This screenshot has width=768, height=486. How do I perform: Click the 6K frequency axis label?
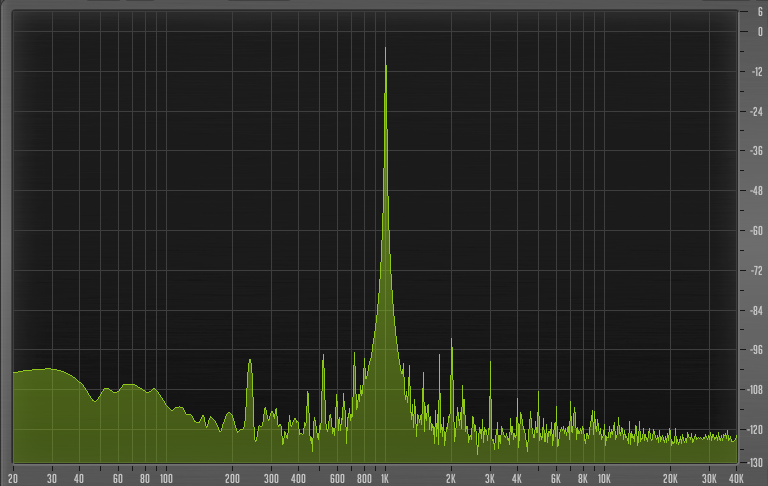click(x=555, y=479)
